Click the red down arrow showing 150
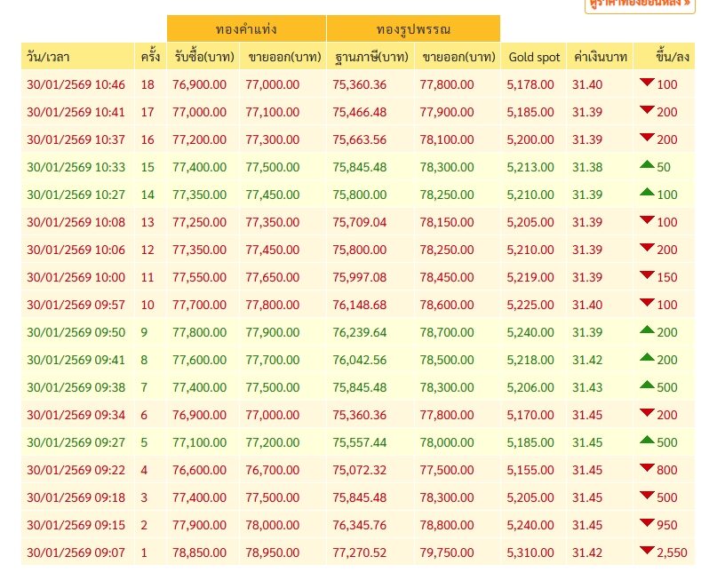The width and height of the screenshot is (701, 588). (x=647, y=277)
